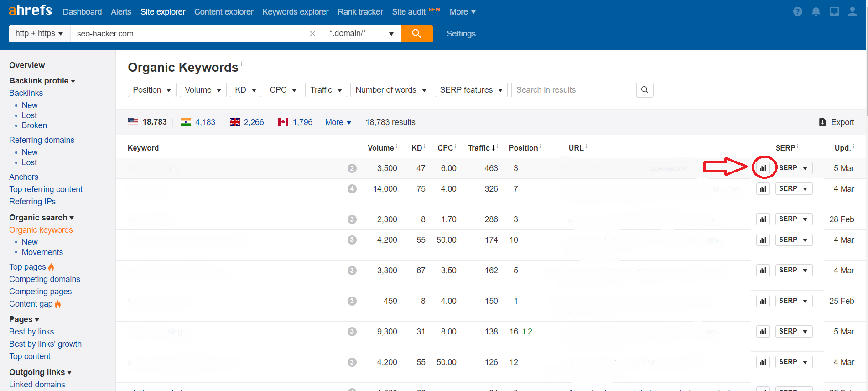This screenshot has width=868, height=391.
Task: Click the orange search magnifier button
Action: (x=416, y=34)
